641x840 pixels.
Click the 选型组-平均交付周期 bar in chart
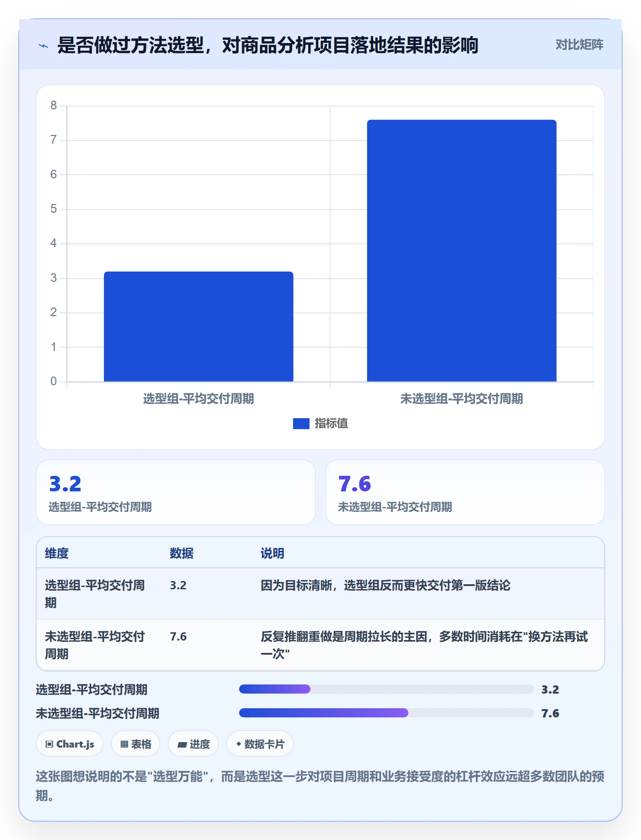(x=199, y=326)
